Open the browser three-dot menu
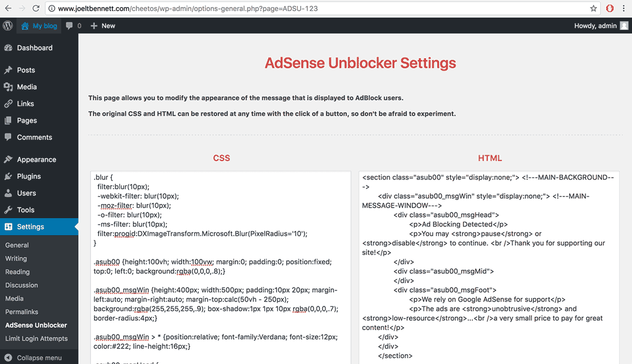The image size is (632, 364). 624,8
